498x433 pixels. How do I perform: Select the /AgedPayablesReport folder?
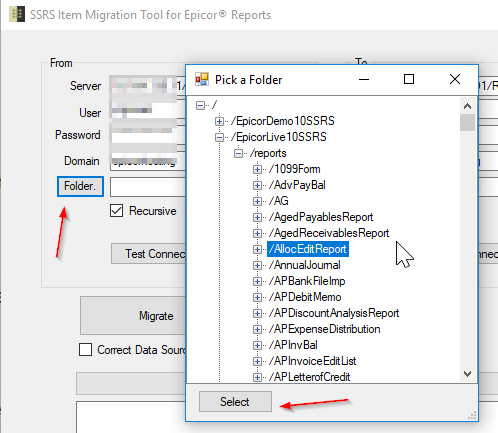click(321, 217)
